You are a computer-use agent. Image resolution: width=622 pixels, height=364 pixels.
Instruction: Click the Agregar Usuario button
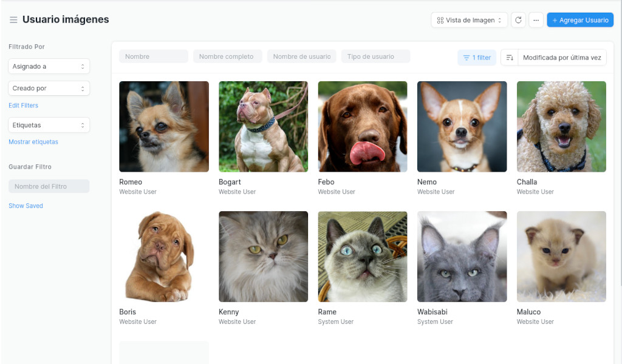[579, 20]
